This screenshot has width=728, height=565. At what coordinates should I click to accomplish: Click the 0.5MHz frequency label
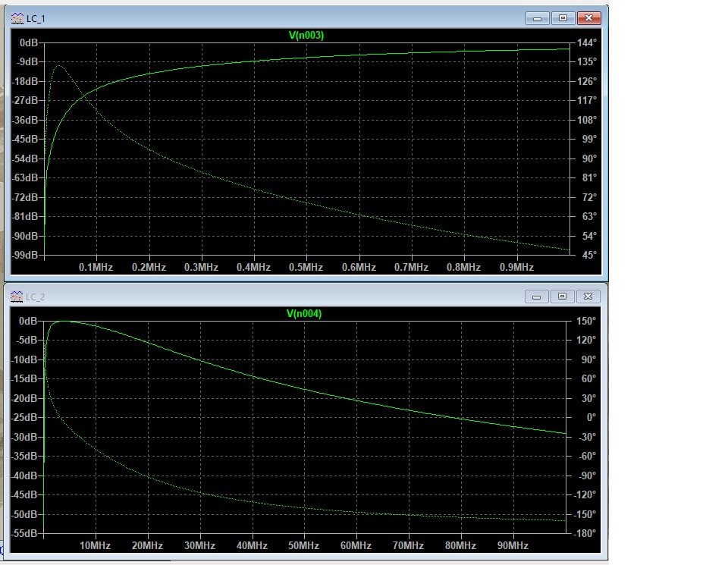[306, 268]
